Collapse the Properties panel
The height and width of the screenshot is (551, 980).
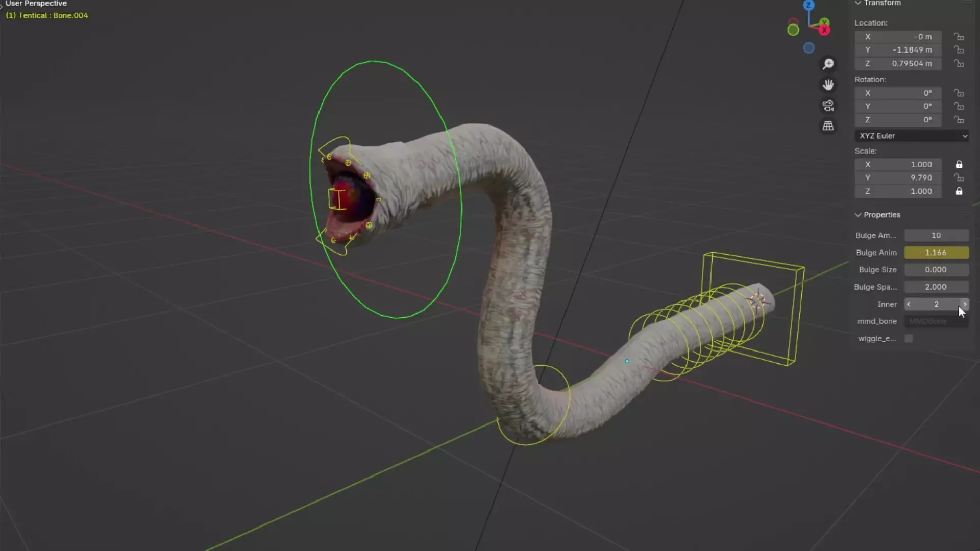[x=859, y=215]
